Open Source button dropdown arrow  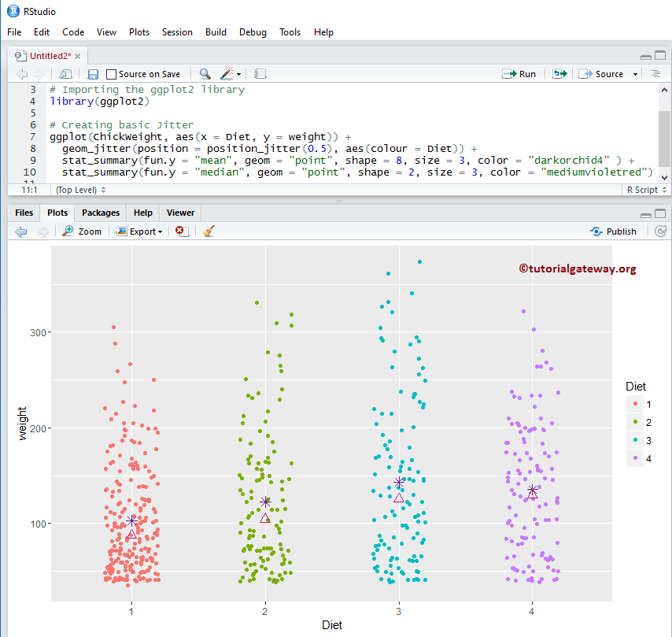click(635, 74)
